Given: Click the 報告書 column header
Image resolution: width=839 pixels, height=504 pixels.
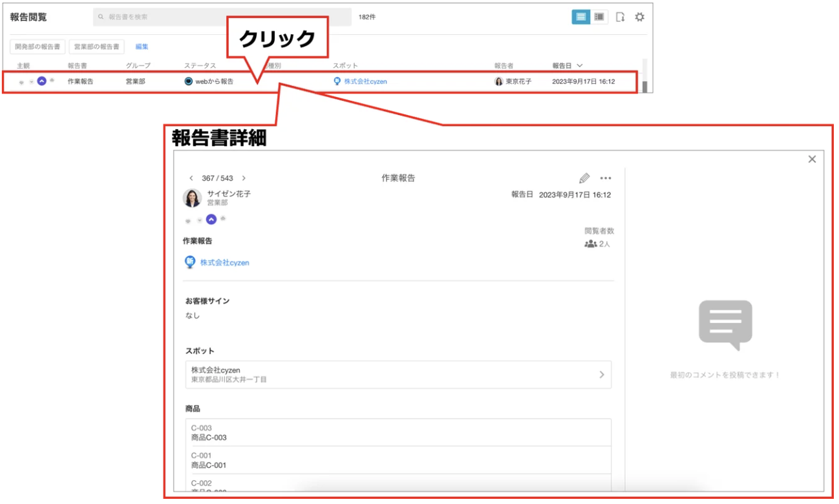Looking at the screenshot, I should coord(78,66).
